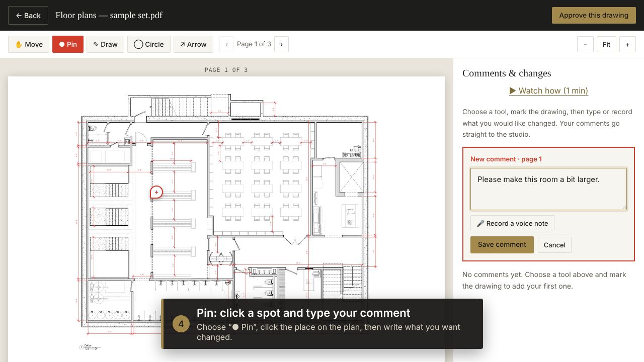Image resolution: width=644 pixels, height=362 pixels.
Task: Activate the Circle tool
Action: click(149, 44)
